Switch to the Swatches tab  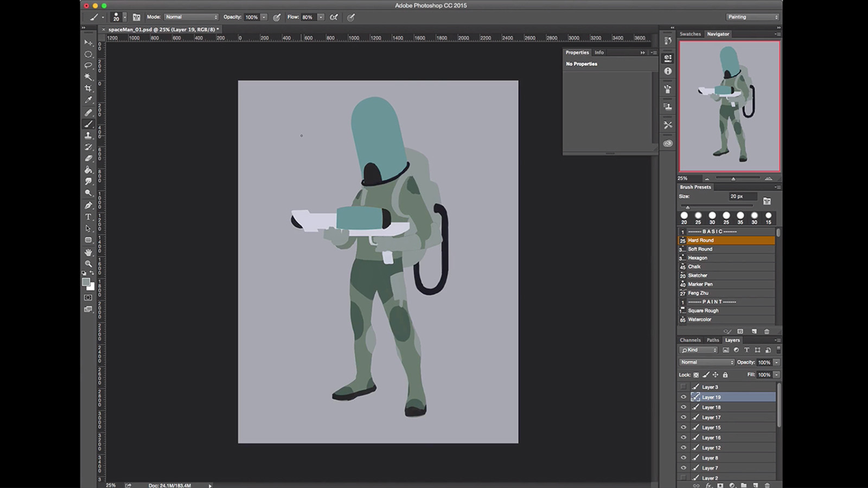tap(690, 34)
